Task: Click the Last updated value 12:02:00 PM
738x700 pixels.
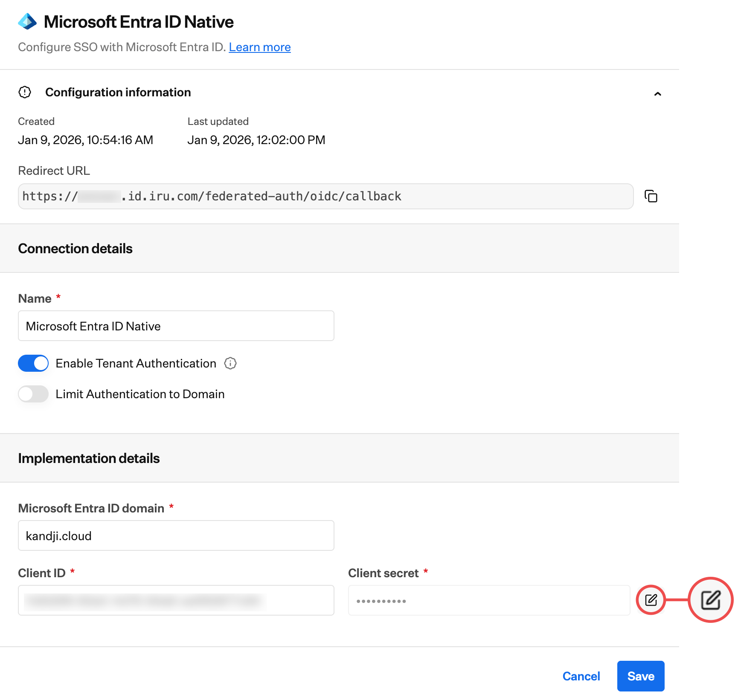Action: coord(291,140)
